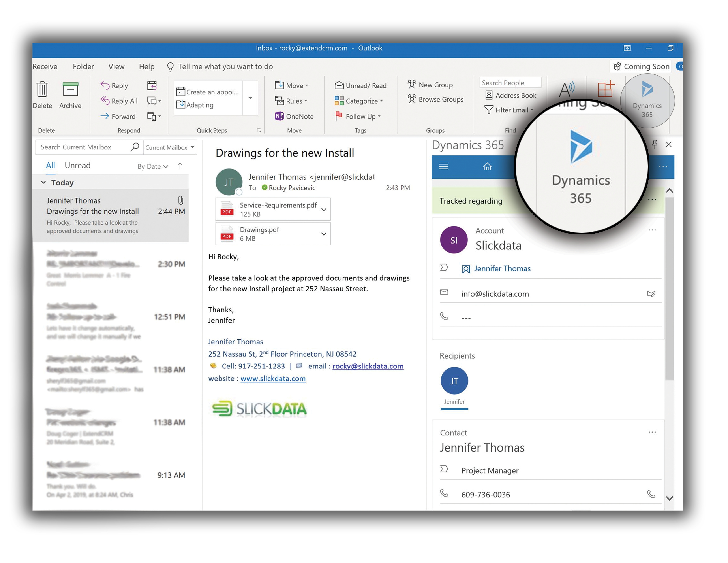This screenshot has width=728, height=563.
Task: Toggle the Coming Soon switch
Action: (x=679, y=66)
